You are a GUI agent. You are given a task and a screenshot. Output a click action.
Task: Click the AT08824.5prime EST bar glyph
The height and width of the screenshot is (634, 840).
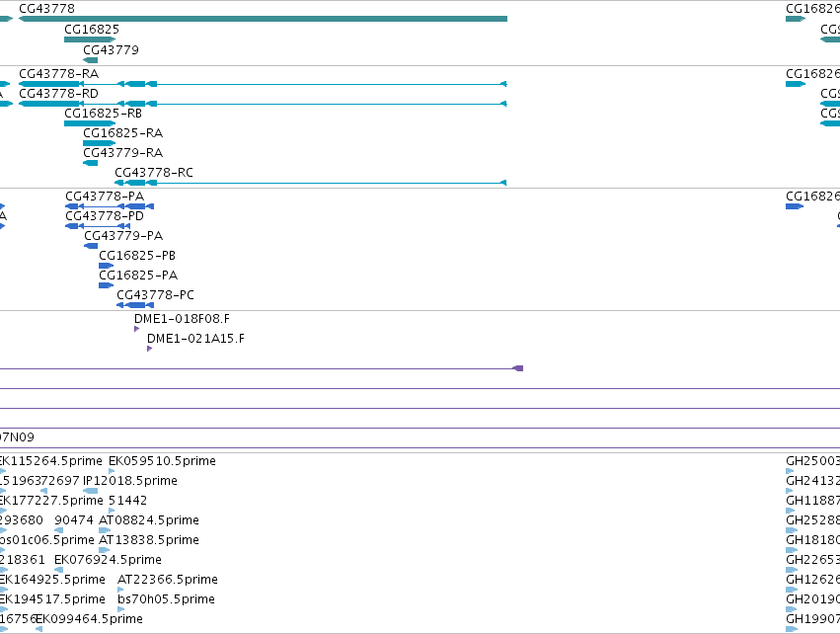[105, 530]
